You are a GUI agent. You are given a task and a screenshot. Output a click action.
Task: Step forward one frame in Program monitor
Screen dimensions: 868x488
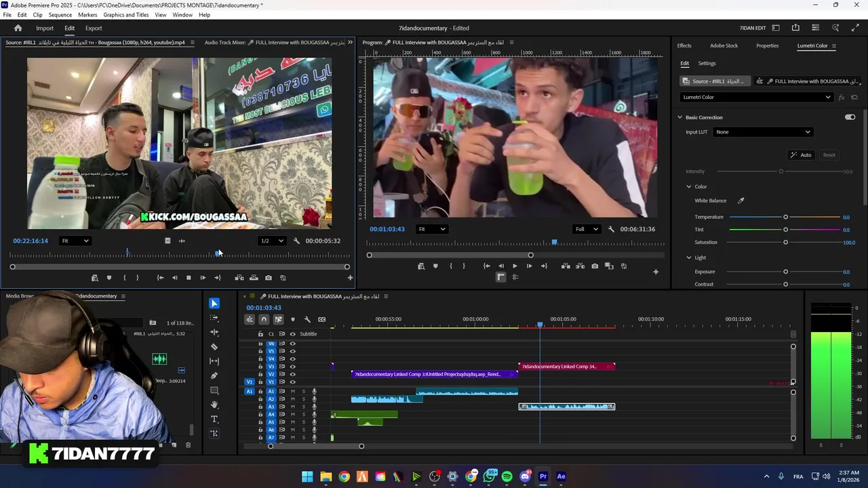point(529,266)
